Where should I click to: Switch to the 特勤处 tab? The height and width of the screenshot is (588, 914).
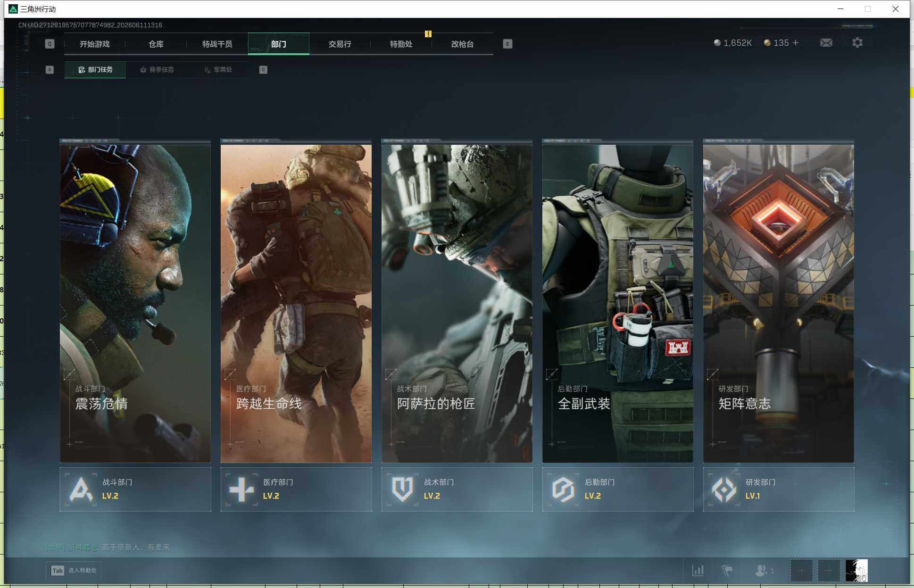tap(401, 44)
